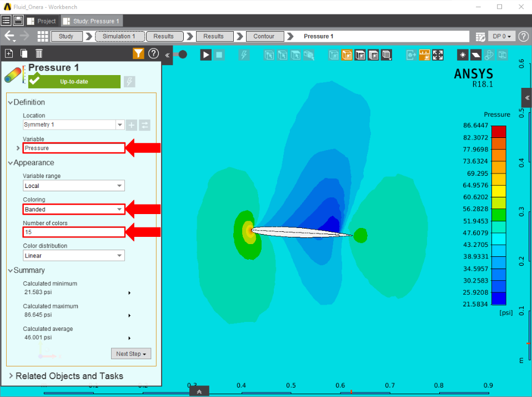Open panel help question mark icon
Image resolution: width=532 pixels, height=397 pixels.
153,53
